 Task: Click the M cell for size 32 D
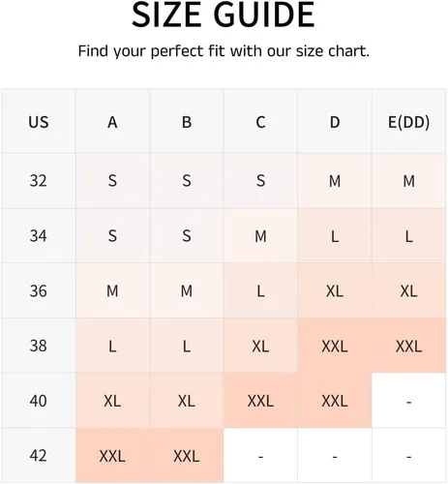(x=335, y=181)
